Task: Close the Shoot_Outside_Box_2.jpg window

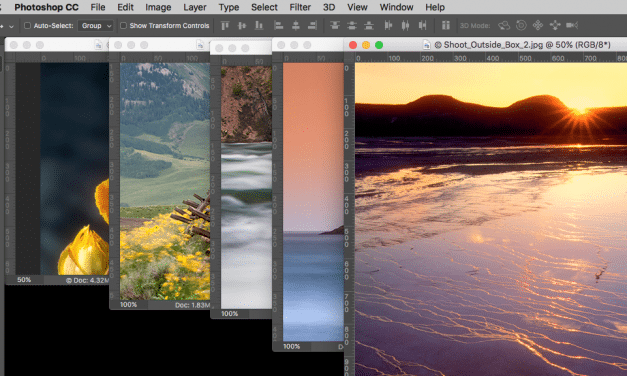Action: click(353, 45)
